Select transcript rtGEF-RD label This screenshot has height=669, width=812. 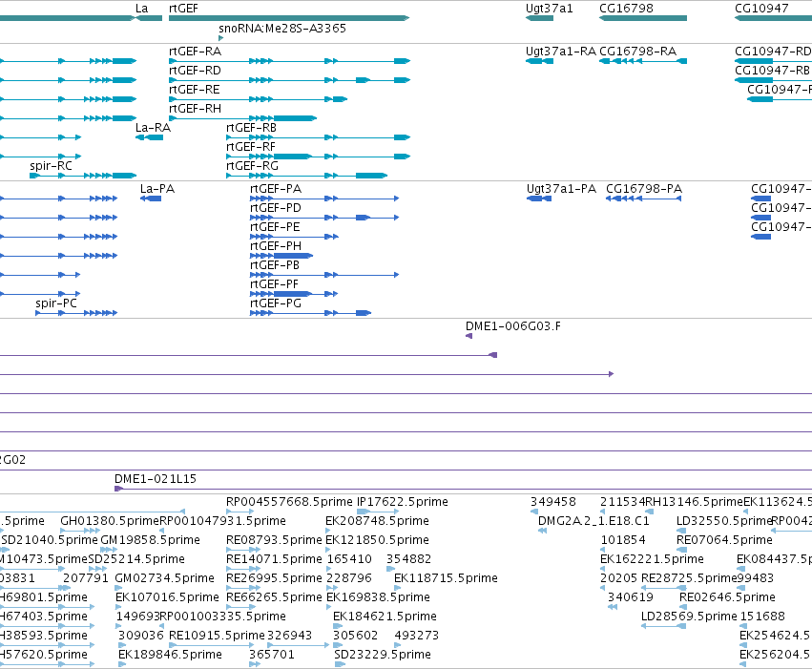pyautogui.click(x=196, y=71)
